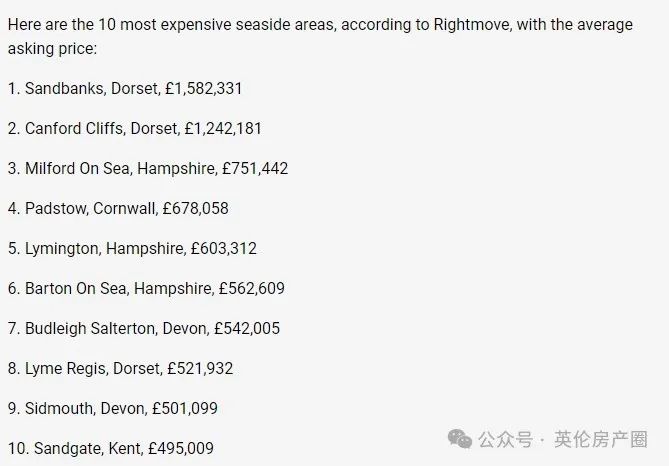Select the Budleigh Salterton, Devon entry
669x466 pixels.
[x=144, y=329]
